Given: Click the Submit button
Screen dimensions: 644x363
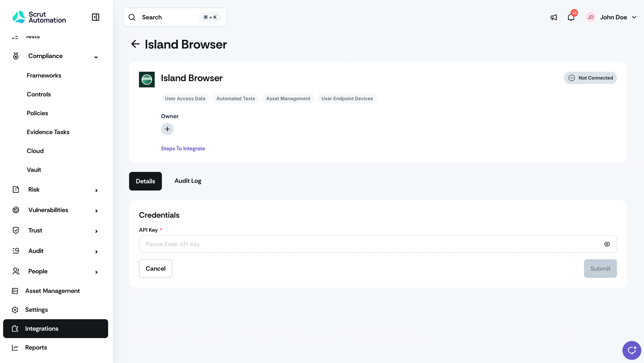Looking at the screenshot, I should click(600, 269).
